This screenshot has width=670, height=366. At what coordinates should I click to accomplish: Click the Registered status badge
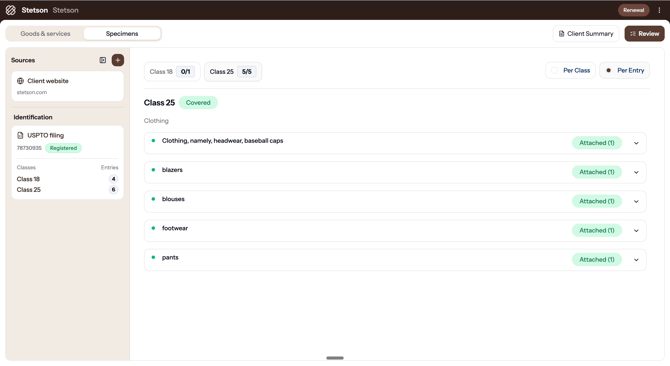[63, 148]
